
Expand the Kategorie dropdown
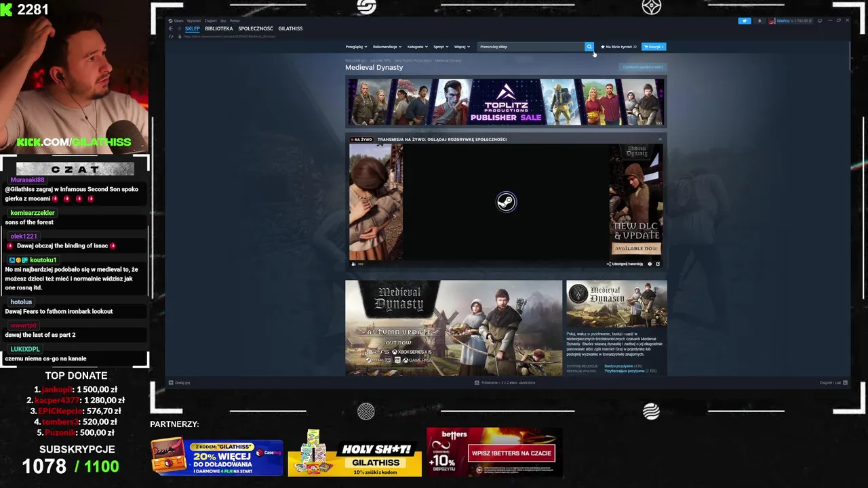418,47
